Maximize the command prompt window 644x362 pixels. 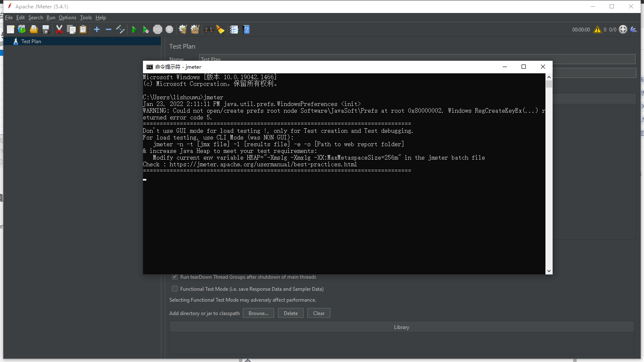click(524, 67)
